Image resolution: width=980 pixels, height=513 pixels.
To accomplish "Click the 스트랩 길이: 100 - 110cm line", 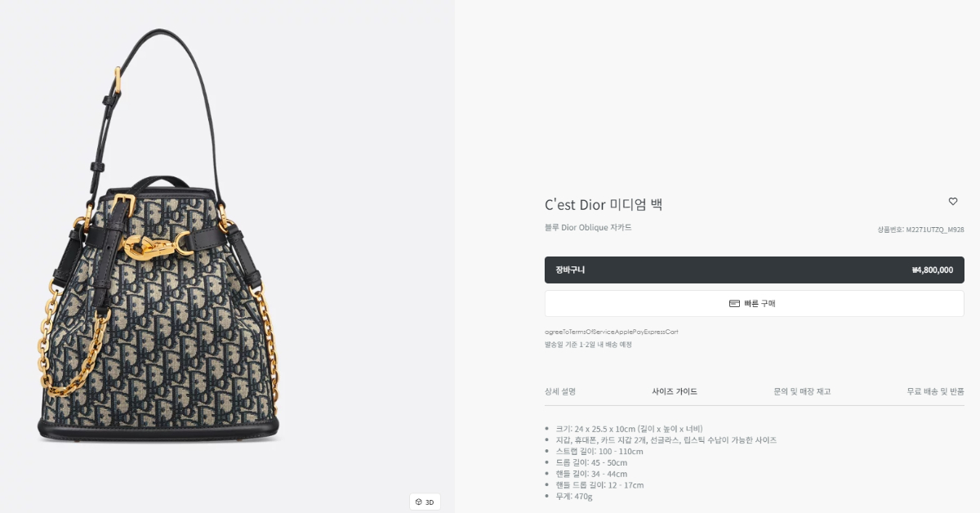I will (x=599, y=451).
